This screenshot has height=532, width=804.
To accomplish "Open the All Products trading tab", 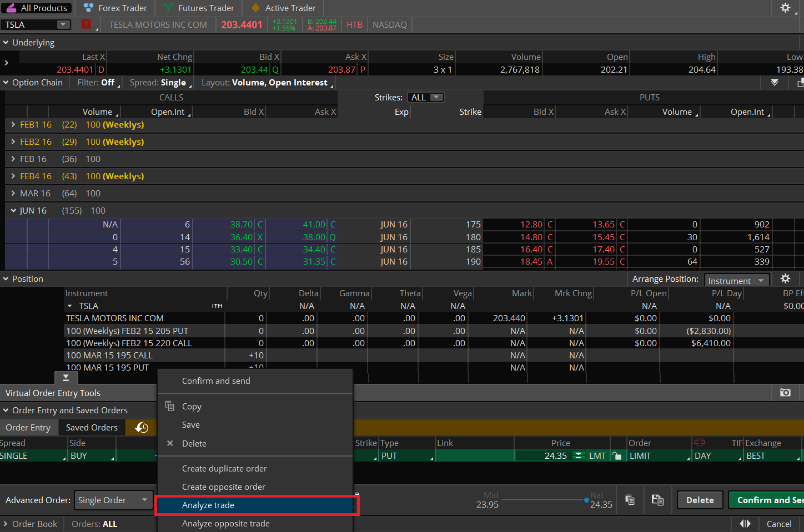I will (x=37, y=8).
